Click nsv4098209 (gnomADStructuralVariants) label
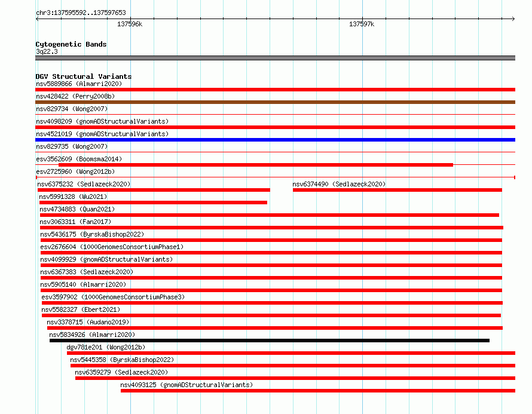This screenshot has height=414, width=532. (x=102, y=121)
